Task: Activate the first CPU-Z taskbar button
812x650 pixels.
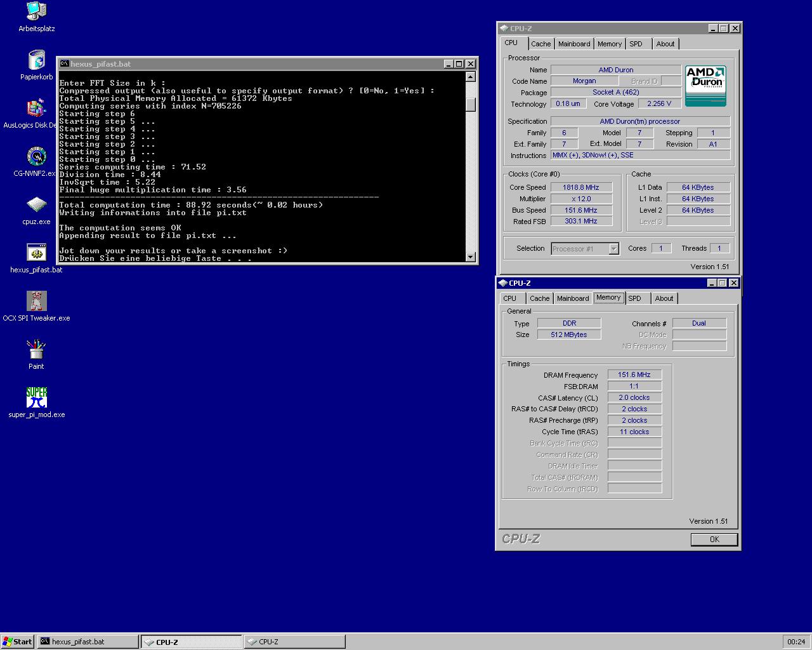Action: 191,642
